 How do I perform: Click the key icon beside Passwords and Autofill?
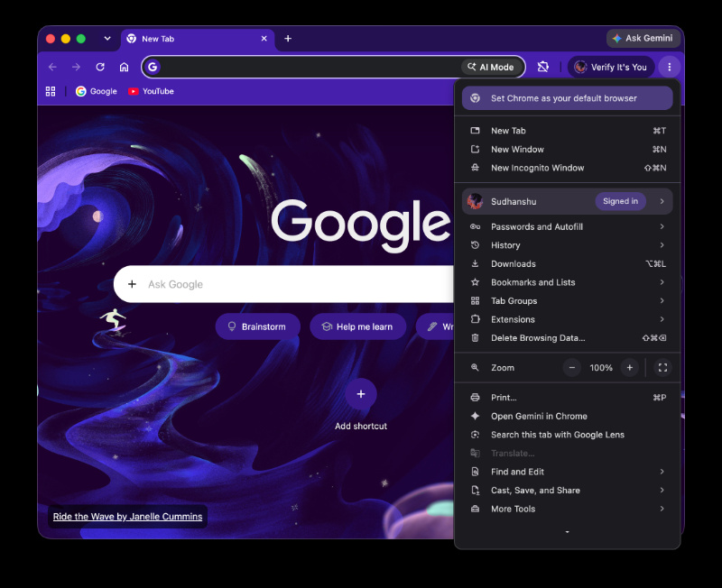[475, 226]
